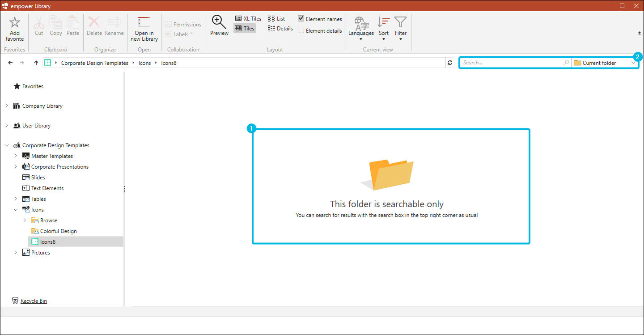Image resolution: width=644 pixels, height=335 pixels.
Task: Select Corporate Design Templates tree item
Action: coord(55,145)
